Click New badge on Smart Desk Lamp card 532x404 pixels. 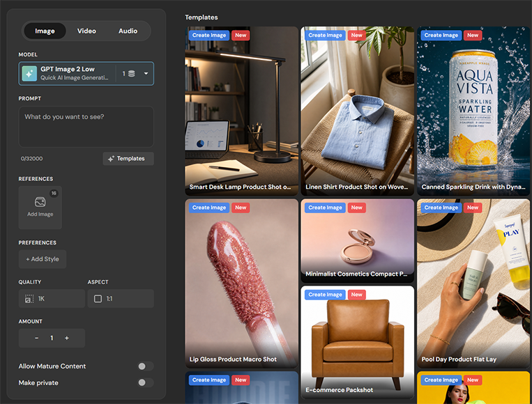point(241,36)
